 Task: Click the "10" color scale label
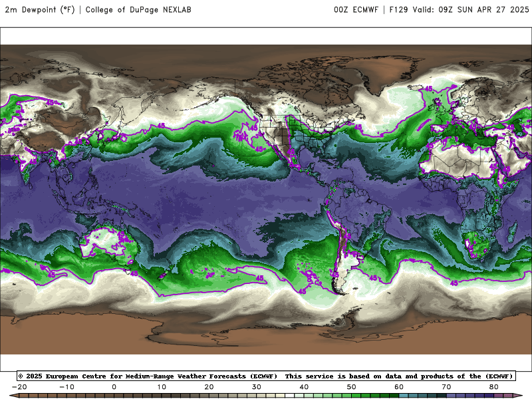162,387
